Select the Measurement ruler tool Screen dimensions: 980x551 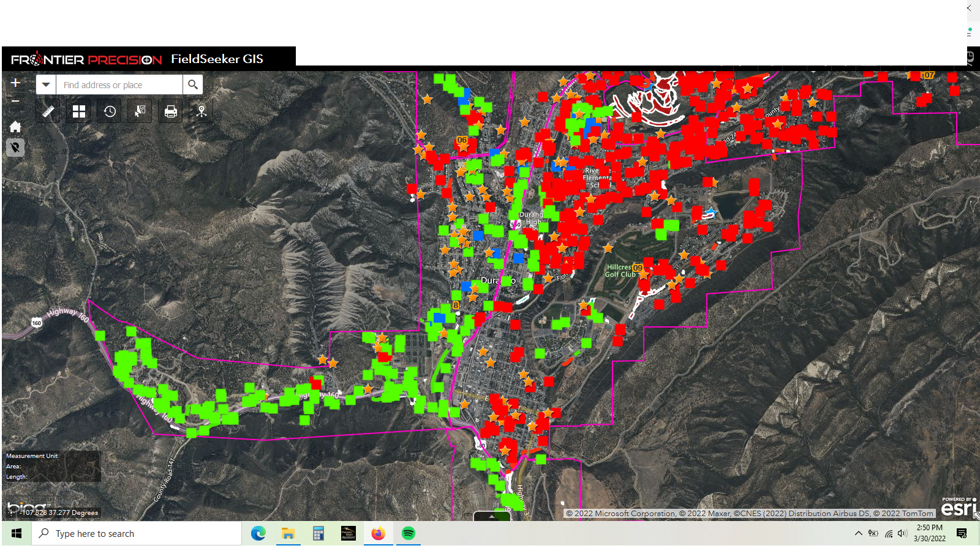(x=48, y=111)
